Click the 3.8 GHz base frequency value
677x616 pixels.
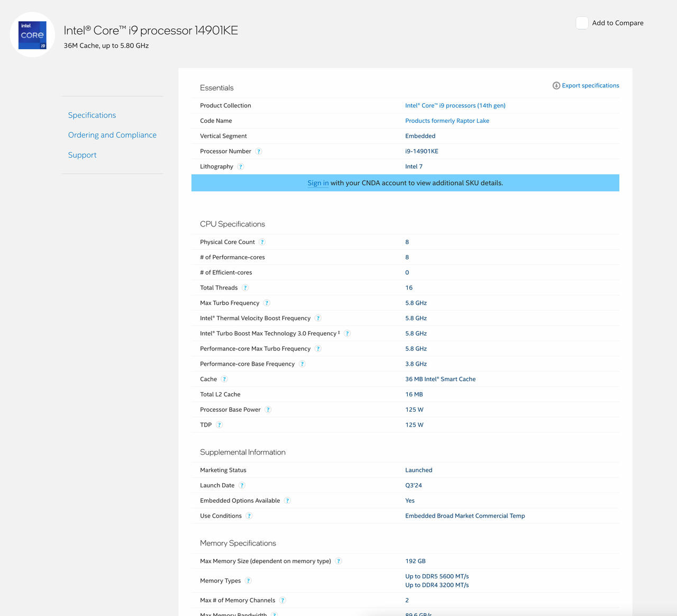coord(416,364)
